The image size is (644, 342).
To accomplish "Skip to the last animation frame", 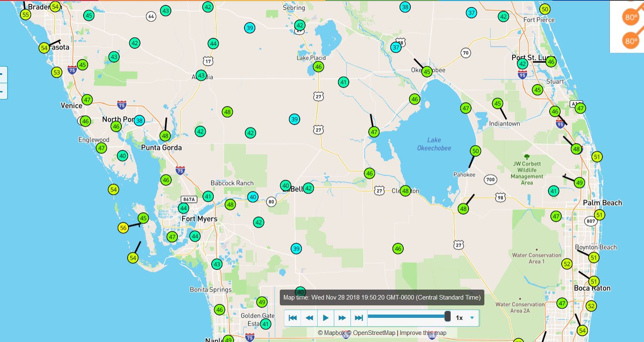I will pyautogui.click(x=359, y=318).
